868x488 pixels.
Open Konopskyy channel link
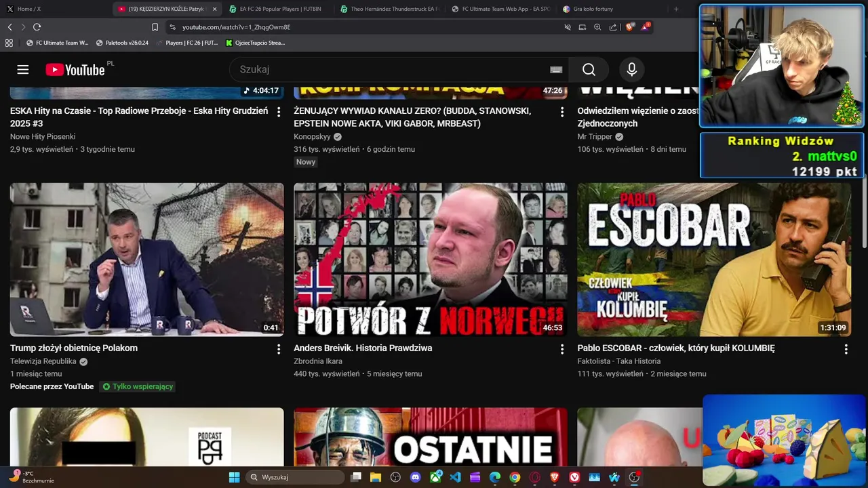[312, 136]
